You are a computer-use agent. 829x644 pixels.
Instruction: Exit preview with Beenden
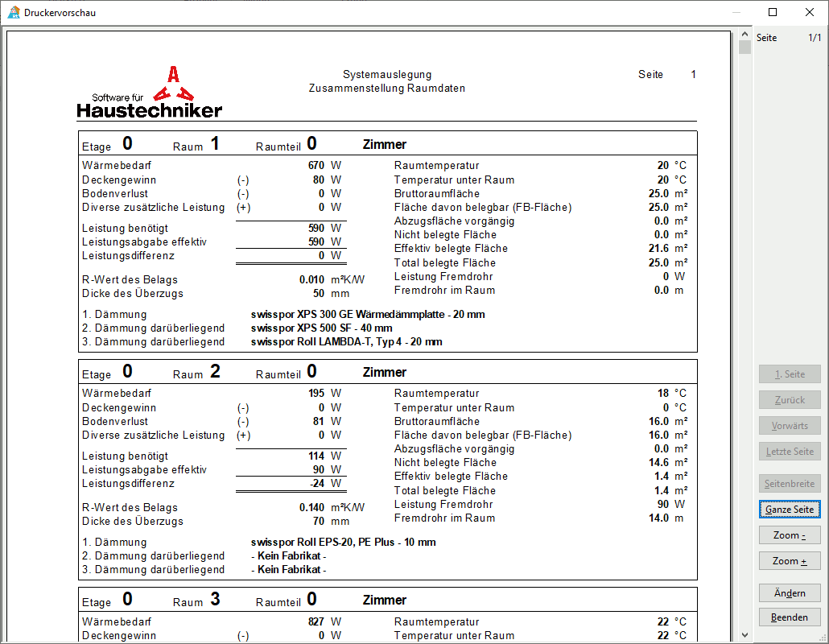point(790,617)
